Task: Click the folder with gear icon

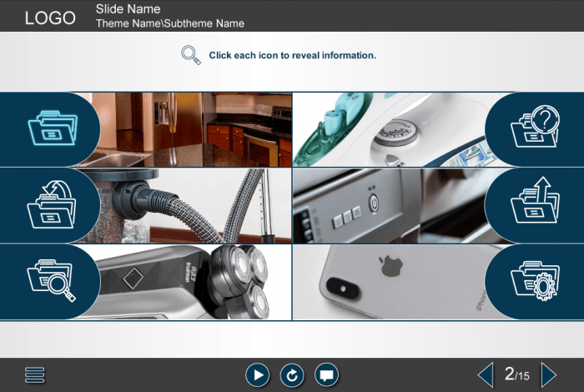Action: point(535,280)
